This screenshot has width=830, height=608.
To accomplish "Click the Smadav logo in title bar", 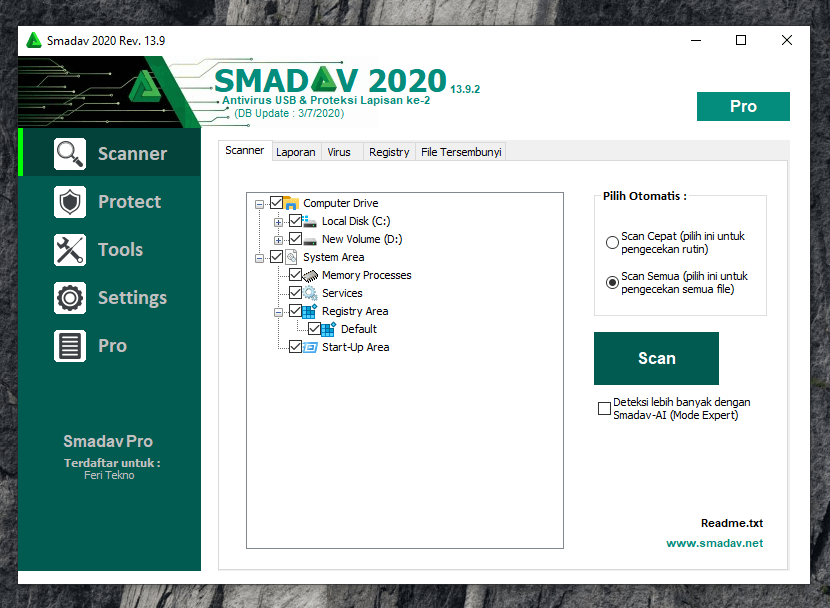I will coord(34,40).
